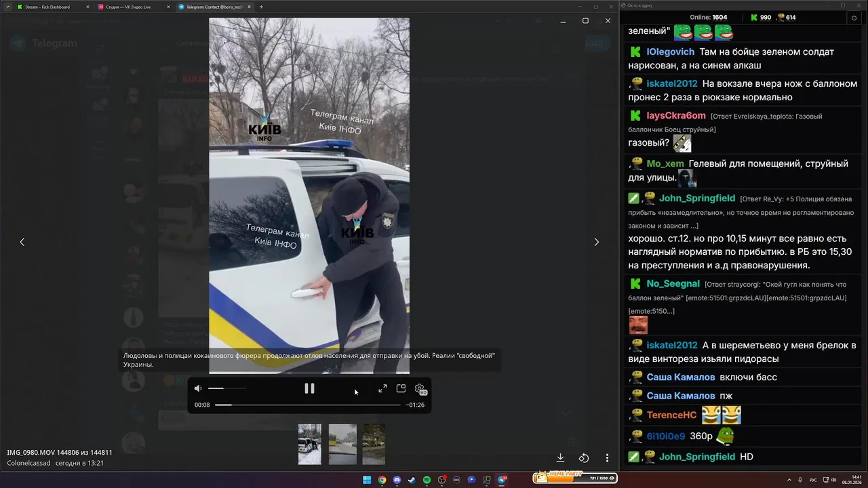Click username No_Seegnal in chat
The height and width of the screenshot is (488, 868).
point(673,283)
